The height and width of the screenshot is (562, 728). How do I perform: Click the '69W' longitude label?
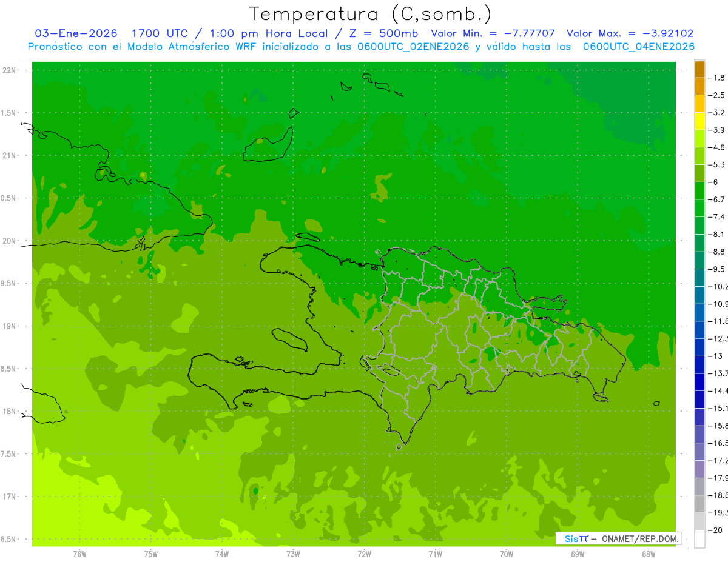pos(578,554)
